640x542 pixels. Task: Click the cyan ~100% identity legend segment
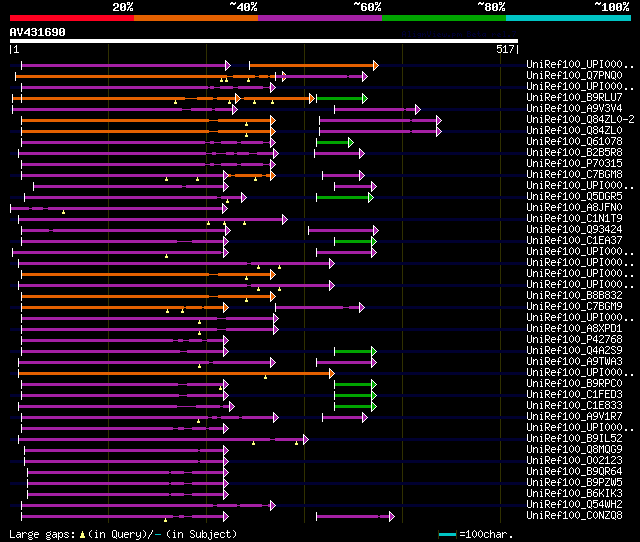click(569, 18)
